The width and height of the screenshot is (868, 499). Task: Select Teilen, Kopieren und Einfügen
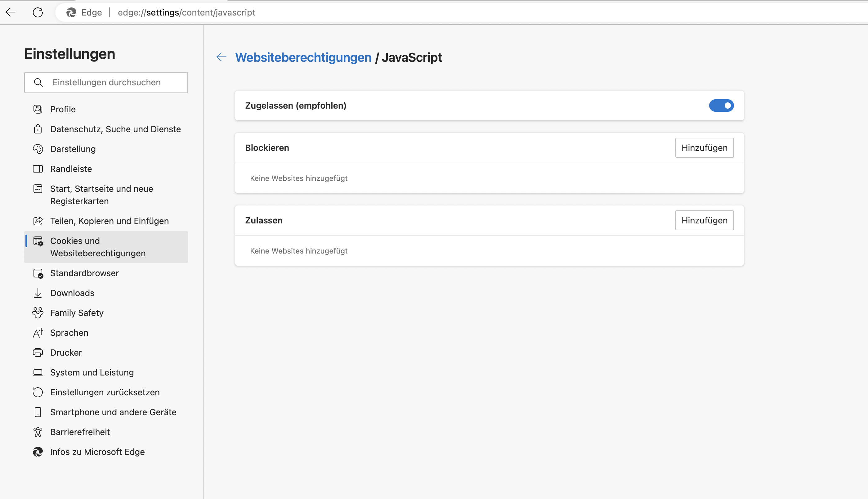[x=106, y=221]
